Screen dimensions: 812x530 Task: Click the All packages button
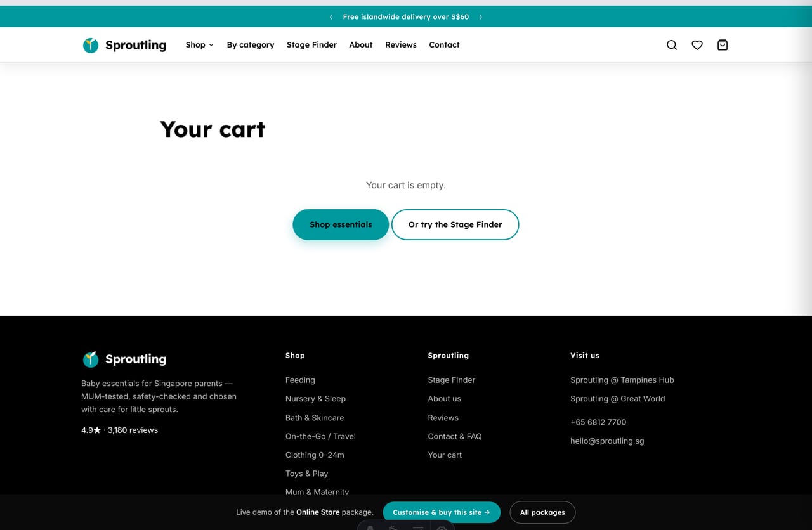542,512
